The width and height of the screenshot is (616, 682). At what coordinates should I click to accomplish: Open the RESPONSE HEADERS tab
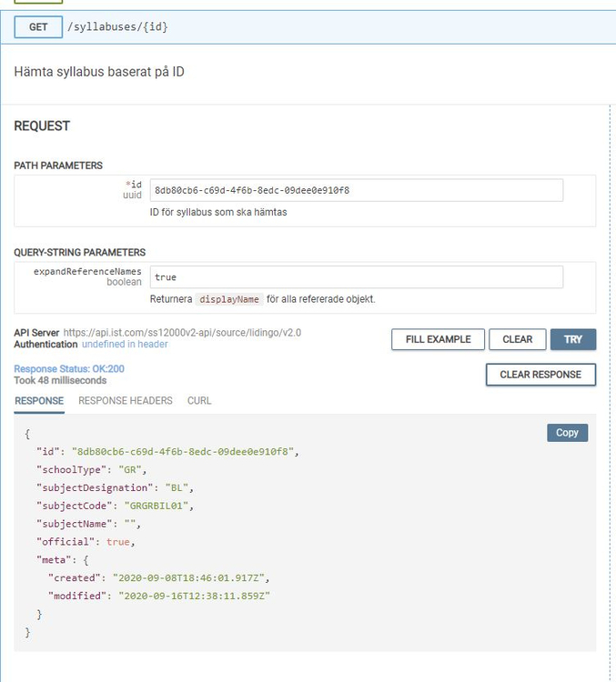[126, 400]
